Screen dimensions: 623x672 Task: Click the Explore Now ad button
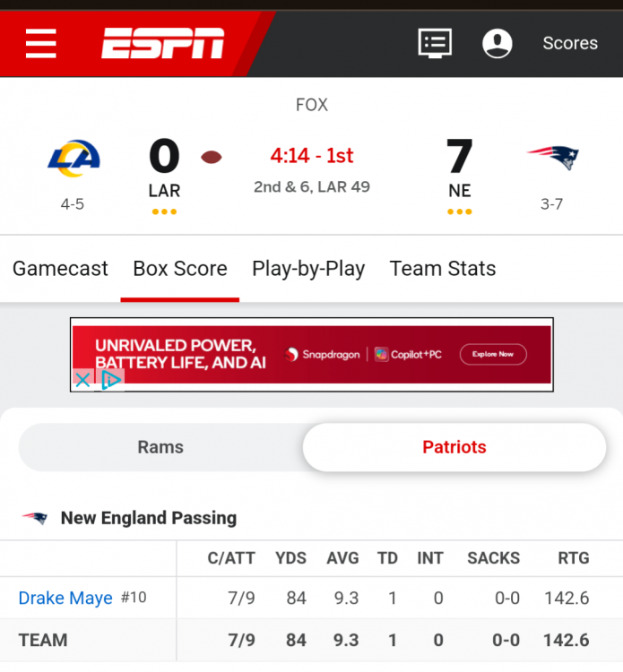[x=493, y=354]
